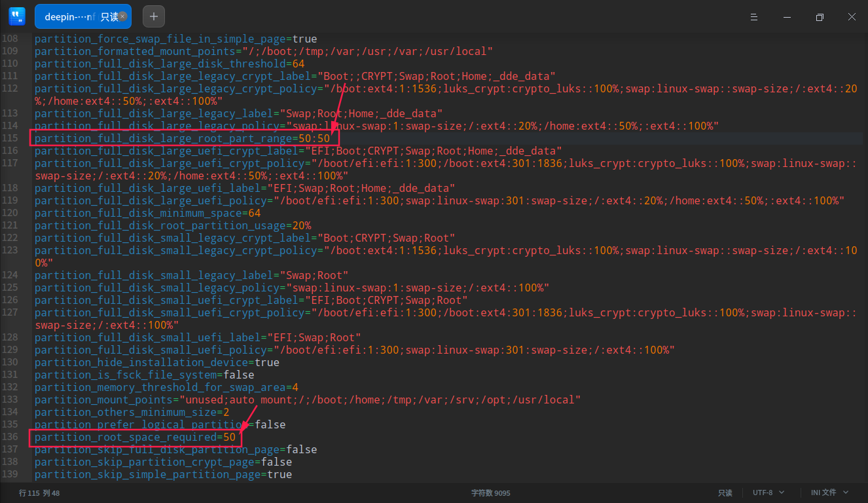The width and height of the screenshot is (868, 503).
Task: Click line number 115 in the gutter
Action: 10,138
